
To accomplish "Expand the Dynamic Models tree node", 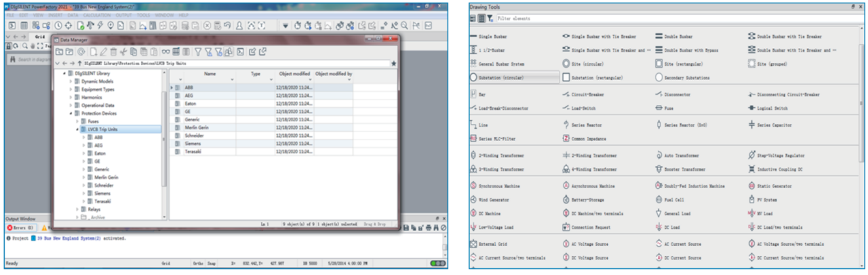I will 70,81.
